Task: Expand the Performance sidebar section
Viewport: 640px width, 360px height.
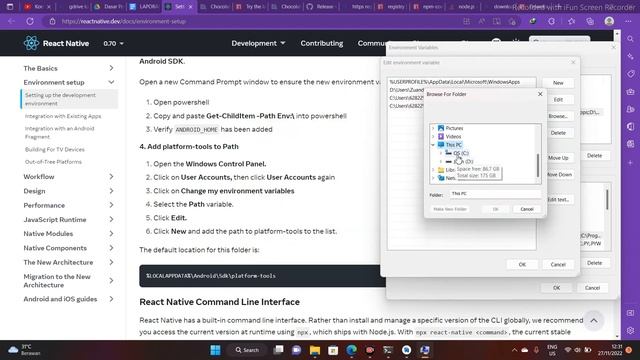Action: point(111,205)
